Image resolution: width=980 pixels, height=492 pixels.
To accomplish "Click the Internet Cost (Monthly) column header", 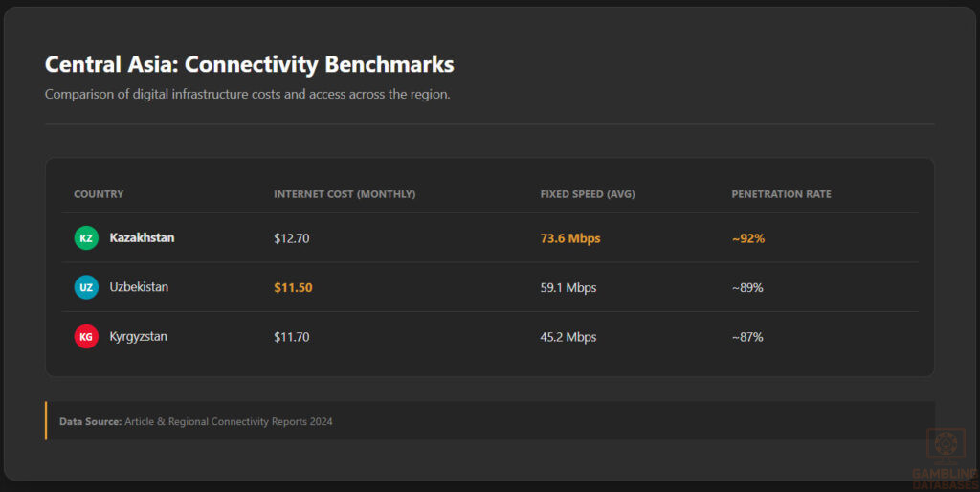I will click(345, 194).
